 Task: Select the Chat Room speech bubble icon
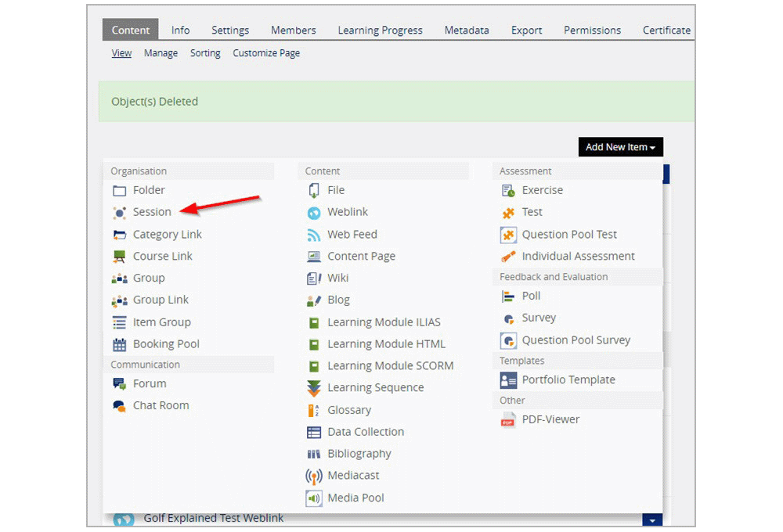119,406
